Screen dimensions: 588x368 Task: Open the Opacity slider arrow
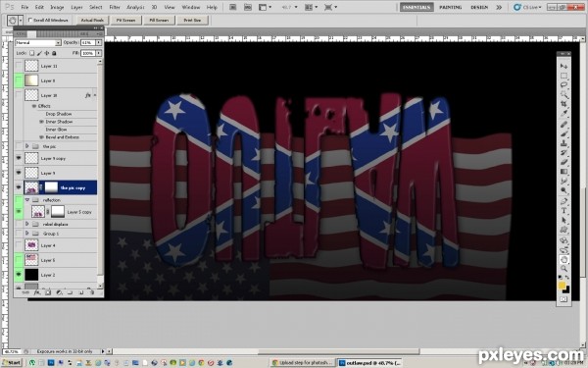click(99, 43)
